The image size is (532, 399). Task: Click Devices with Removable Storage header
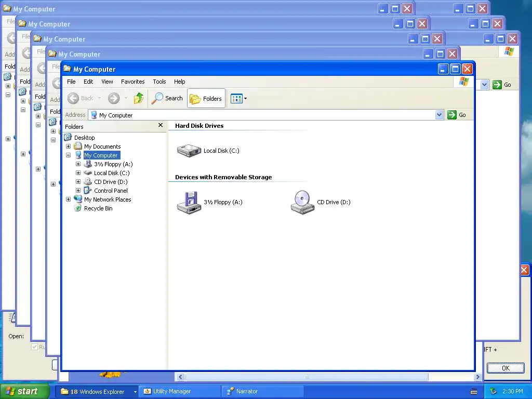(223, 177)
